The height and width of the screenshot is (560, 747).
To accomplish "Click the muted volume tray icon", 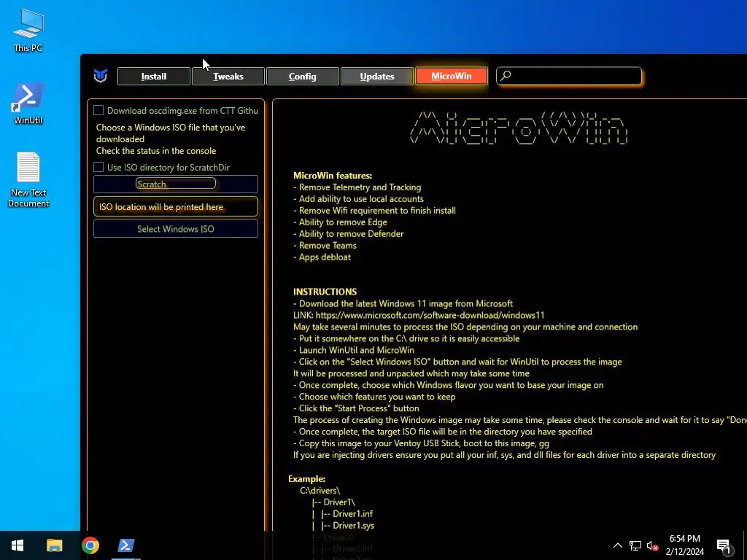I will (x=652, y=545).
